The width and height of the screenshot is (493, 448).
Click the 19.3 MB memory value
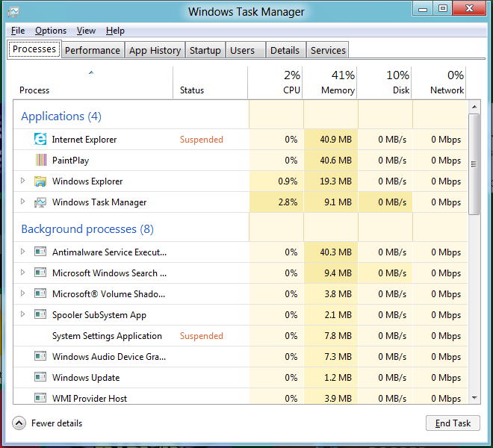(335, 181)
